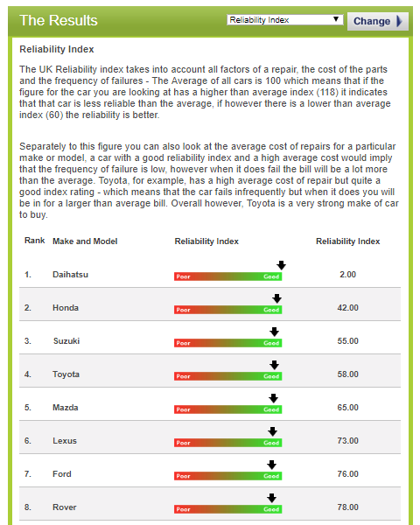Click Rover's black arrow marker
This screenshot has width=420, height=525.
(271, 498)
